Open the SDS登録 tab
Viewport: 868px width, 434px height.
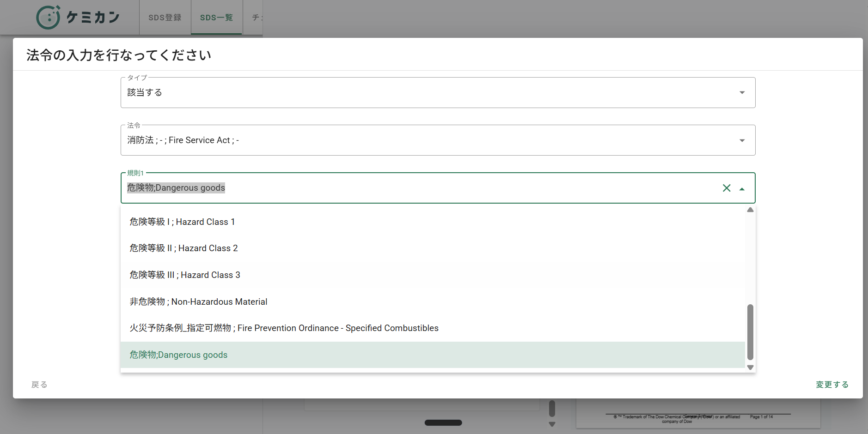point(165,18)
